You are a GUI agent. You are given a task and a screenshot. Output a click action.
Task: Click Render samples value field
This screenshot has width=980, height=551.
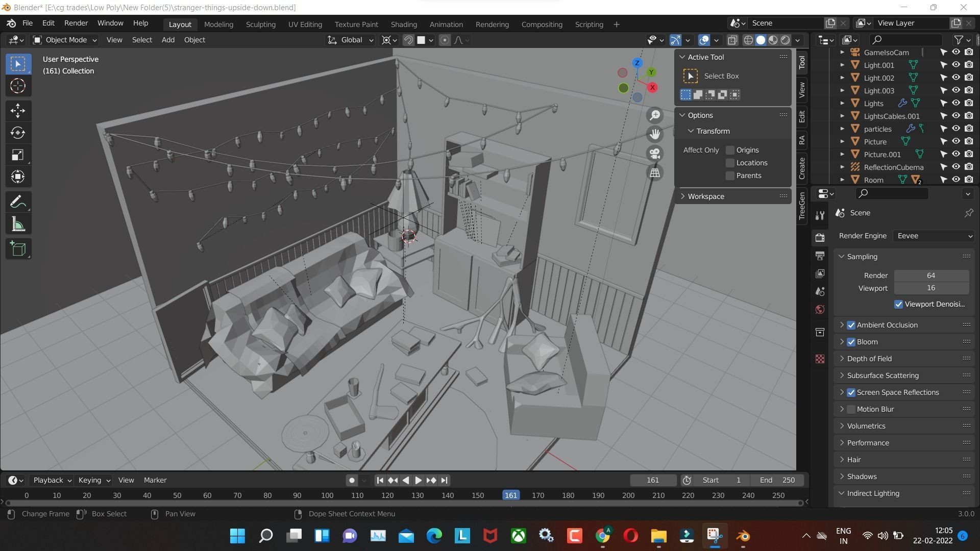click(931, 275)
